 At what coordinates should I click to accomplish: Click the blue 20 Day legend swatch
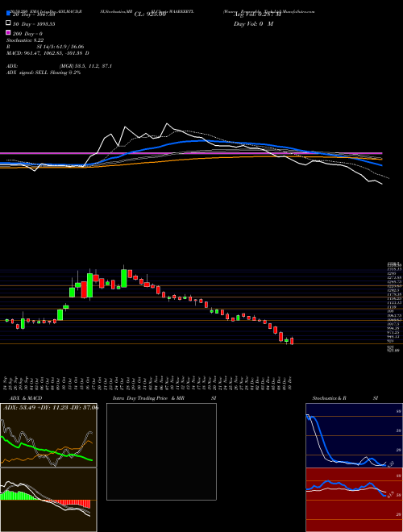tap(9, 13)
